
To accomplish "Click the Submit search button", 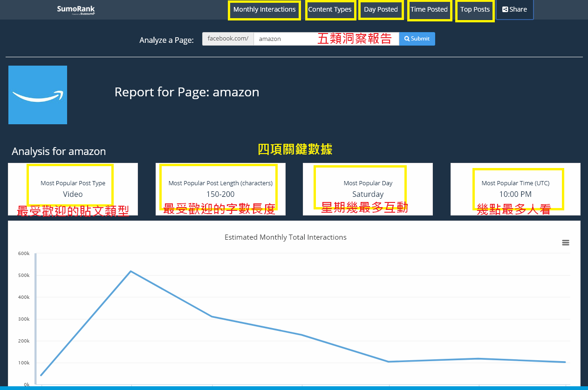I will 417,39.
